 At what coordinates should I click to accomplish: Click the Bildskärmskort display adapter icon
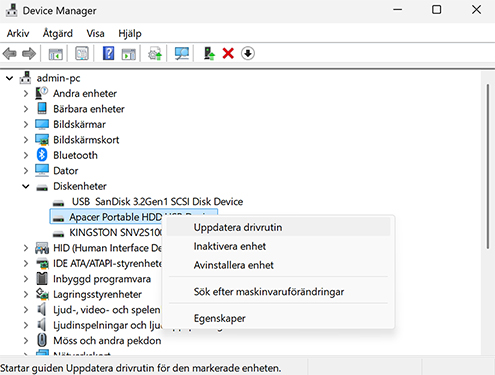(x=42, y=140)
